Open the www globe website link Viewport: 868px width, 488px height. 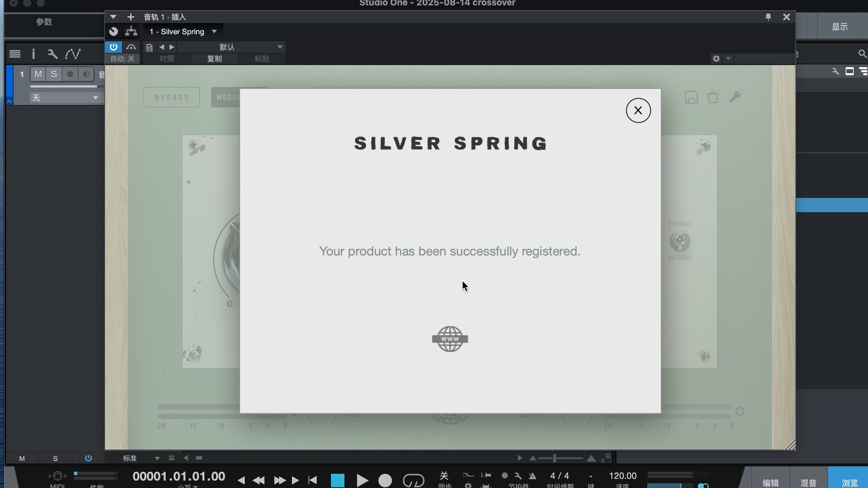[x=450, y=339]
